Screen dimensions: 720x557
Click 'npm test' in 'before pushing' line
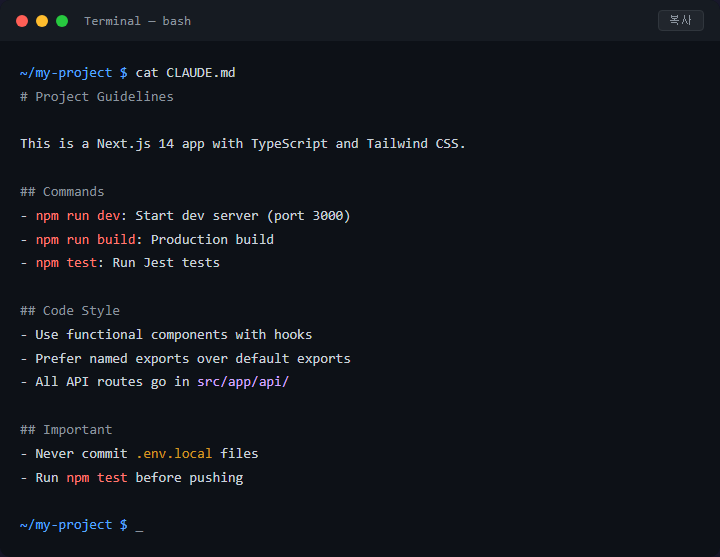tap(97, 478)
